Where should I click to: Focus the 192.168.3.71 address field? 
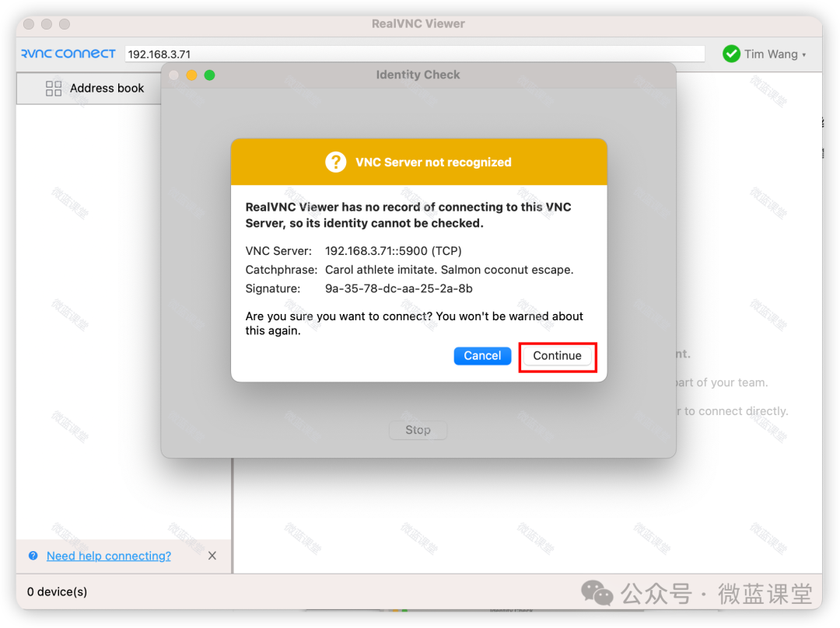pyautogui.click(x=415, y=54)
